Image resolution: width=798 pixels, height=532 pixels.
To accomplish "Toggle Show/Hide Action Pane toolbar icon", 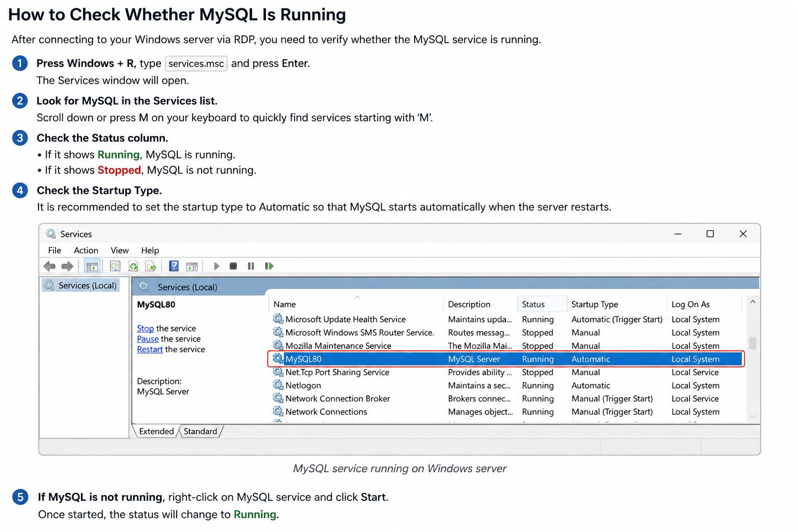I will [x=192, y=267].
